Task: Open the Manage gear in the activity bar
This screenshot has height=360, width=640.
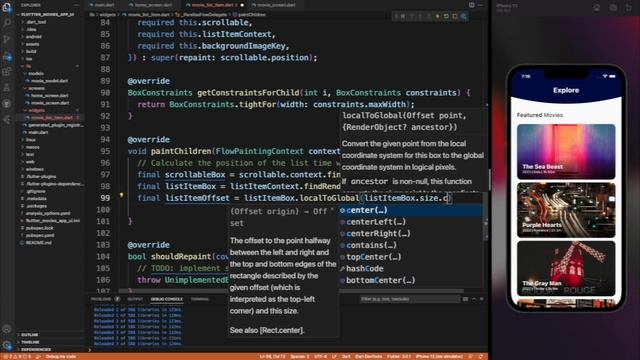Action: click(x=7, y=345)
